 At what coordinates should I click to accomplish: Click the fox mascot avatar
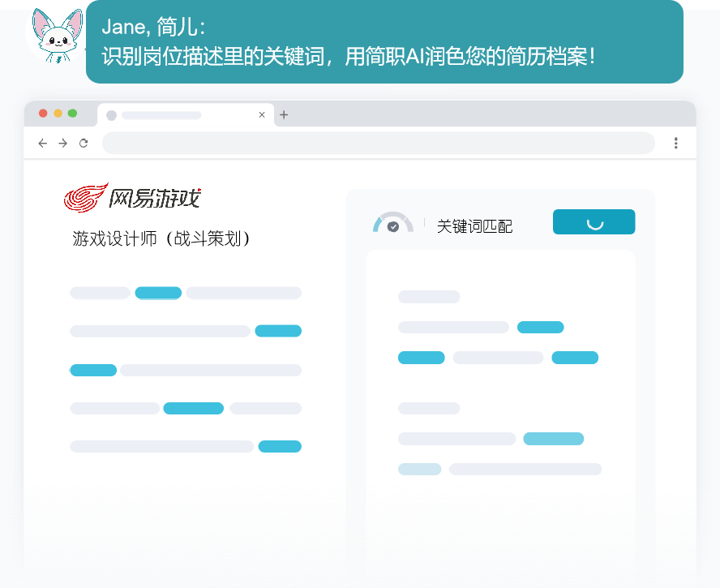[x=55, y=34]
